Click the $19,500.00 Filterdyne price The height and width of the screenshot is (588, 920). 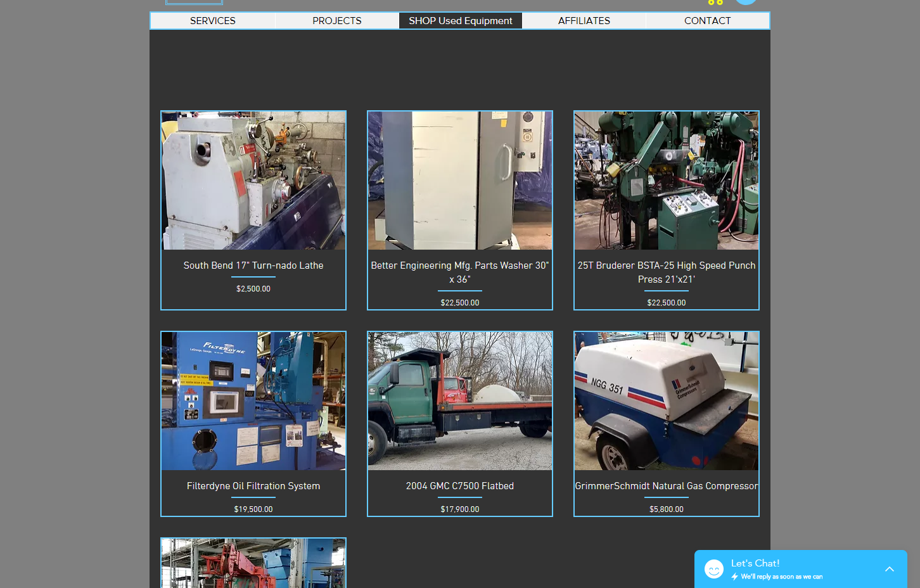pos(253,509)
